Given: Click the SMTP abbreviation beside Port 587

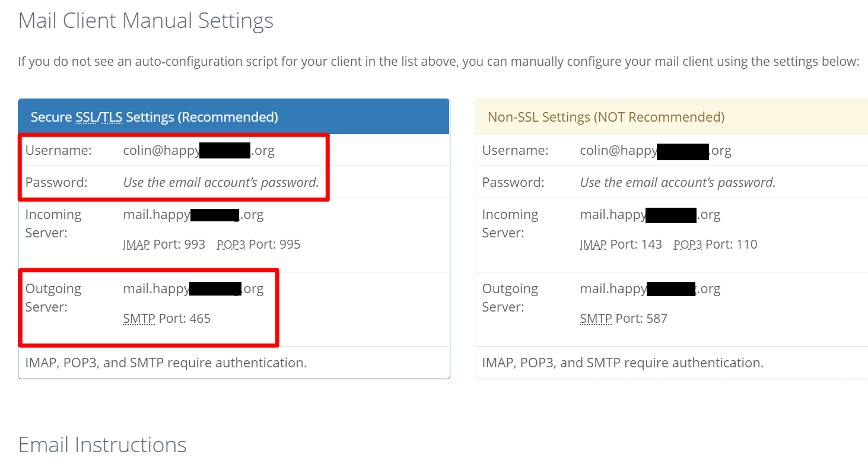Looking at the screenshot, I should click(x=596, y=319).
